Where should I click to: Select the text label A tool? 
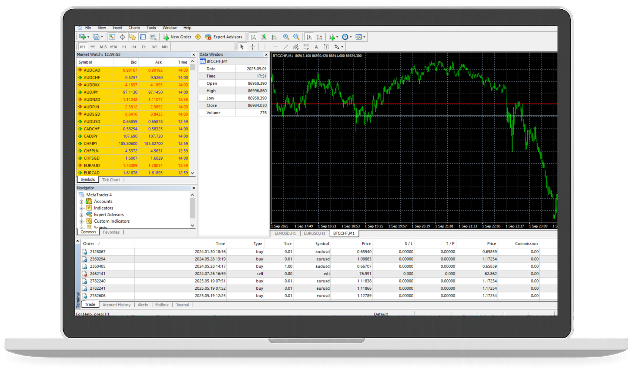point(316,47)
